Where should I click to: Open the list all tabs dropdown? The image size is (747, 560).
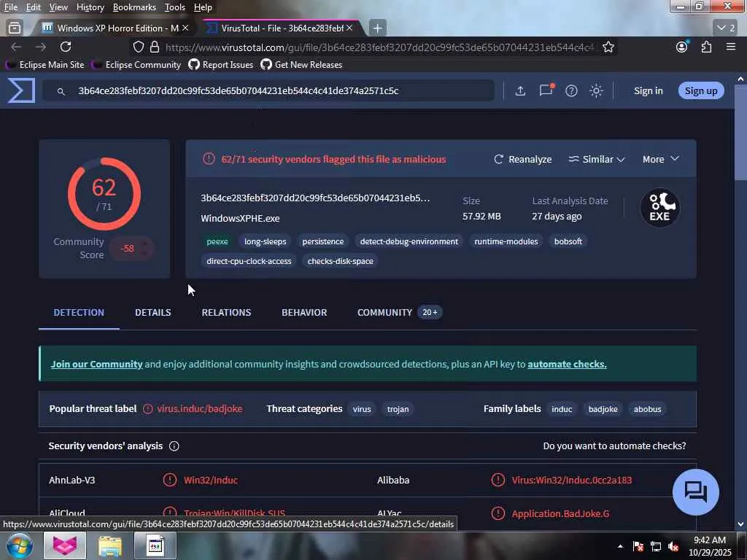point(726,28)
